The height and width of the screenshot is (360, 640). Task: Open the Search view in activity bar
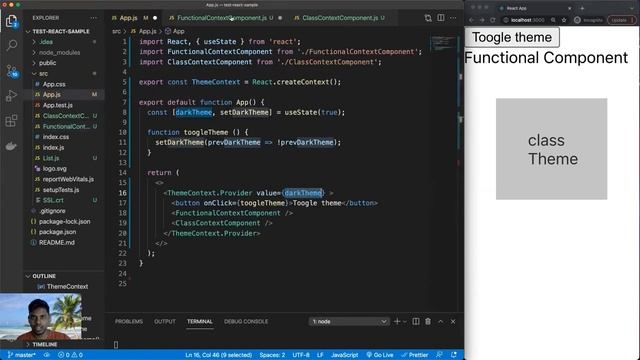point(11,45)
